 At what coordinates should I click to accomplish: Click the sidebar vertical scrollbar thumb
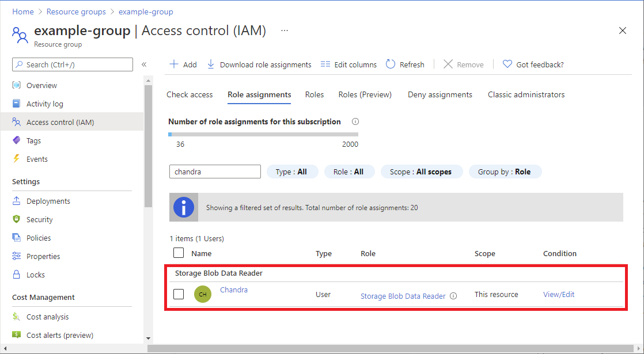[x=148, y=146]
